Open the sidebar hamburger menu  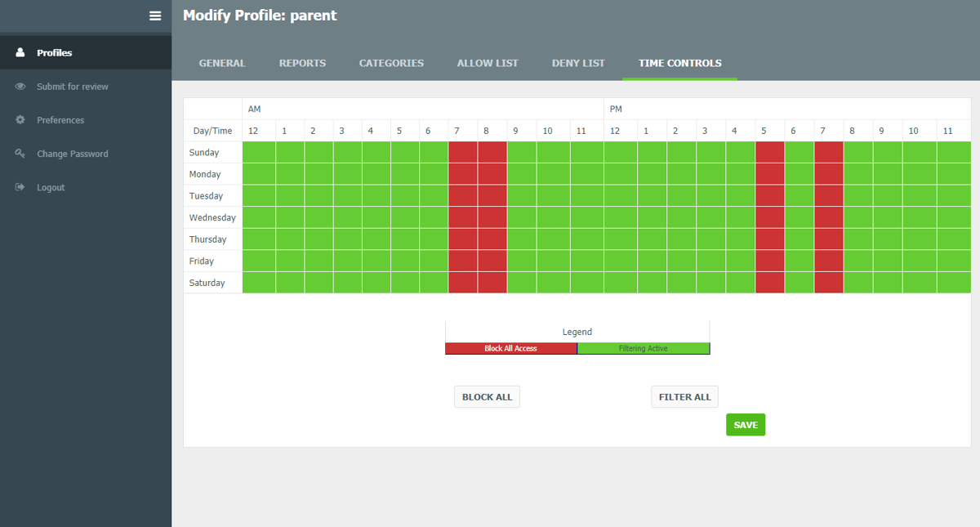click(155, 16)
